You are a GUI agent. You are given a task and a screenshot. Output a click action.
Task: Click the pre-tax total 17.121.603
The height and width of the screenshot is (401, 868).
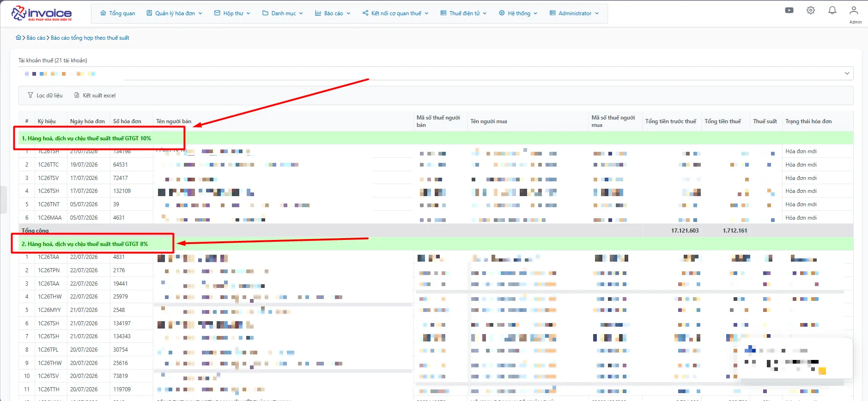pyautogui.click(x=685, y=231)
